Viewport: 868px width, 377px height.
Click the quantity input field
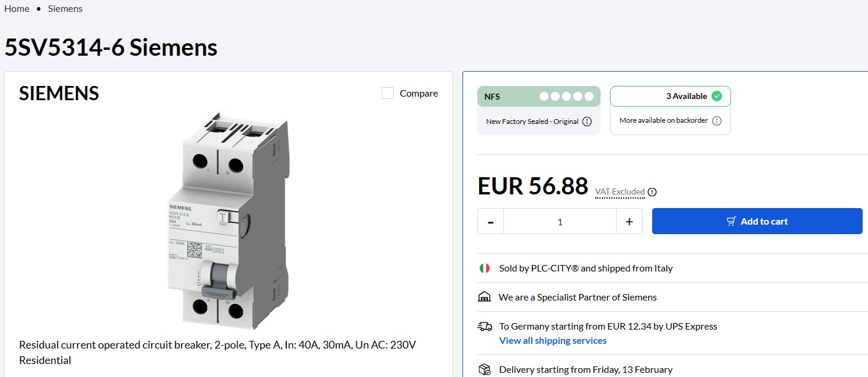(560, 222)
